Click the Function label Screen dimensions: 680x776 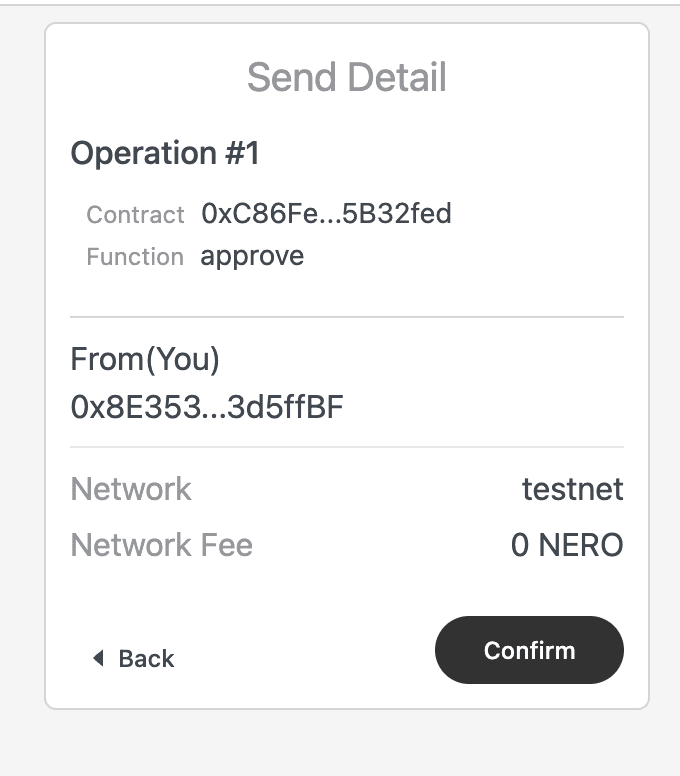pyautogui.click(x=135, y=257)
